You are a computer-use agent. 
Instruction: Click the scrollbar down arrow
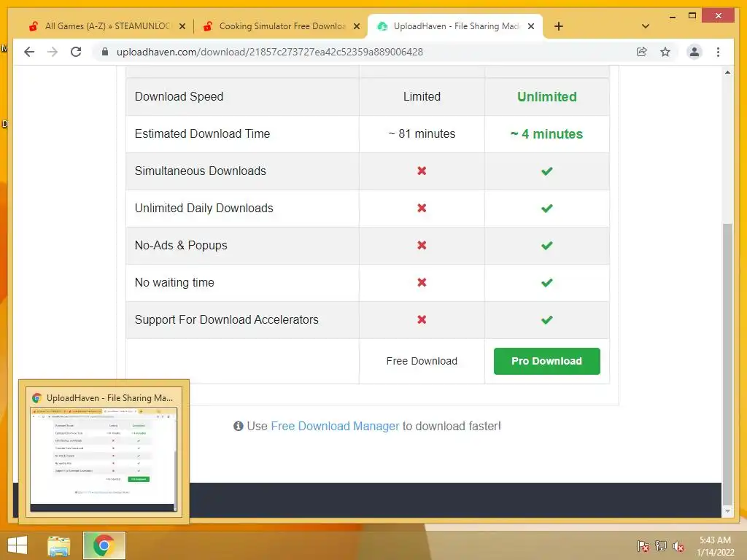[727, 511]
